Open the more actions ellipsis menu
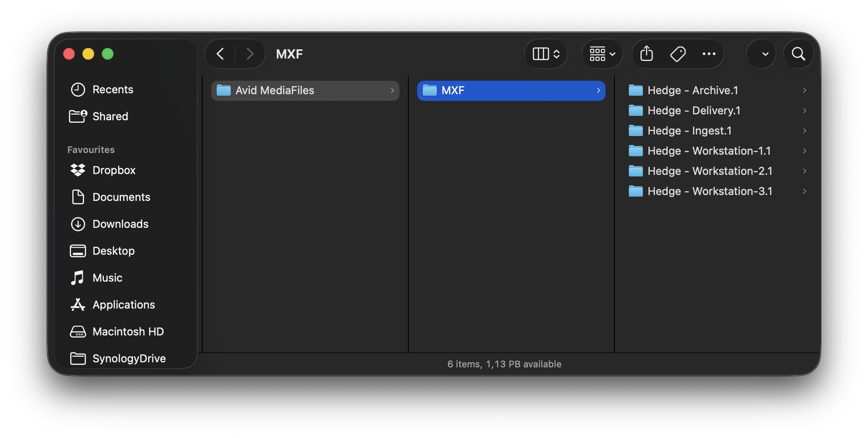 click(709, 54)
